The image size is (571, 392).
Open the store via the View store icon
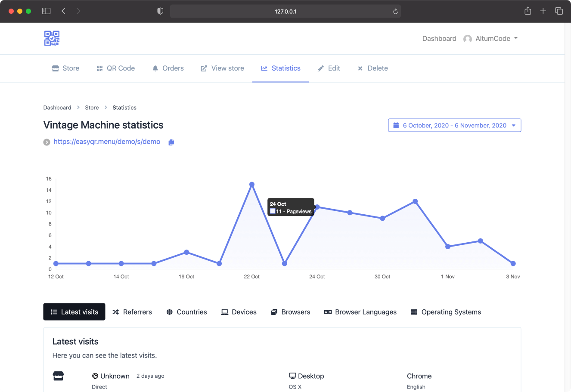pos(203,68)
